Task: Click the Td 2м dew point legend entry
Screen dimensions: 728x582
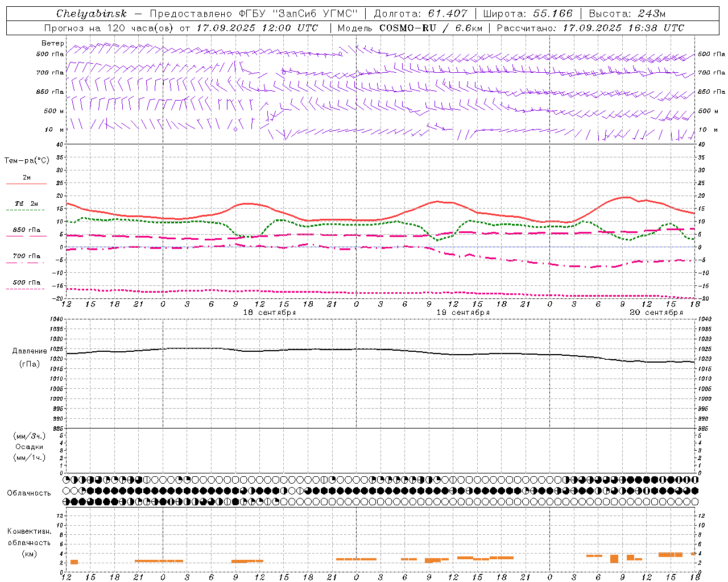Action: coord(27,203)
